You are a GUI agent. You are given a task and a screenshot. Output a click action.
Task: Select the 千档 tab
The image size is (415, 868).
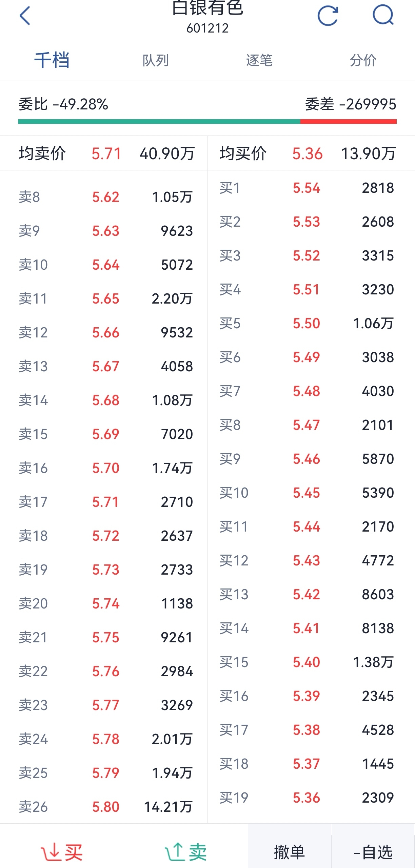click(x=52, y=60)
